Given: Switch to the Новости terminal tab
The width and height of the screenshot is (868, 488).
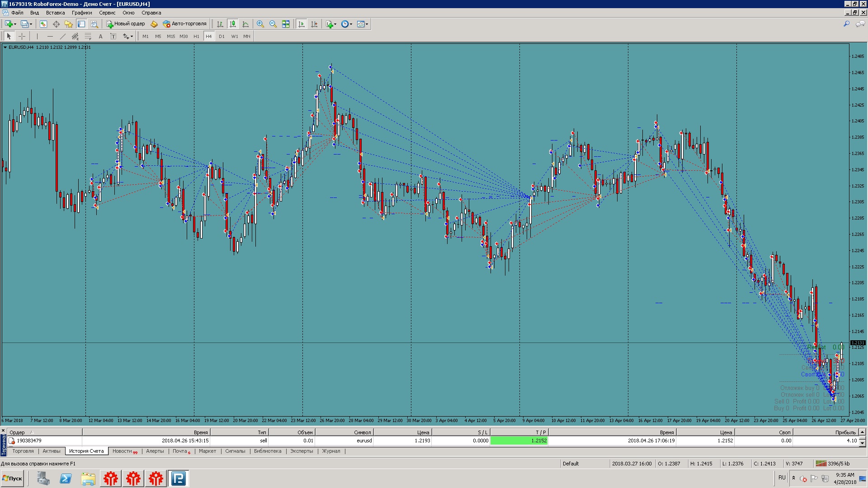Looking at the screenshot, I should pos(125,451).
